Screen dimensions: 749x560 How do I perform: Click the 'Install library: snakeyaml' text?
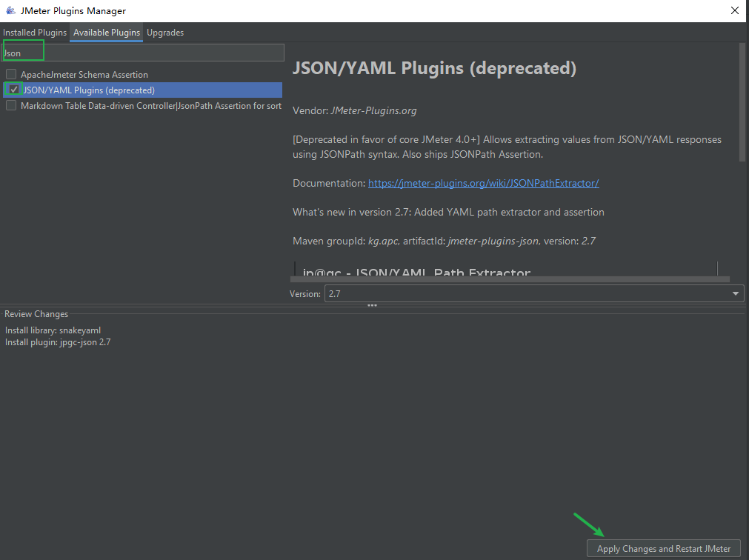click(x=53, y=330)
